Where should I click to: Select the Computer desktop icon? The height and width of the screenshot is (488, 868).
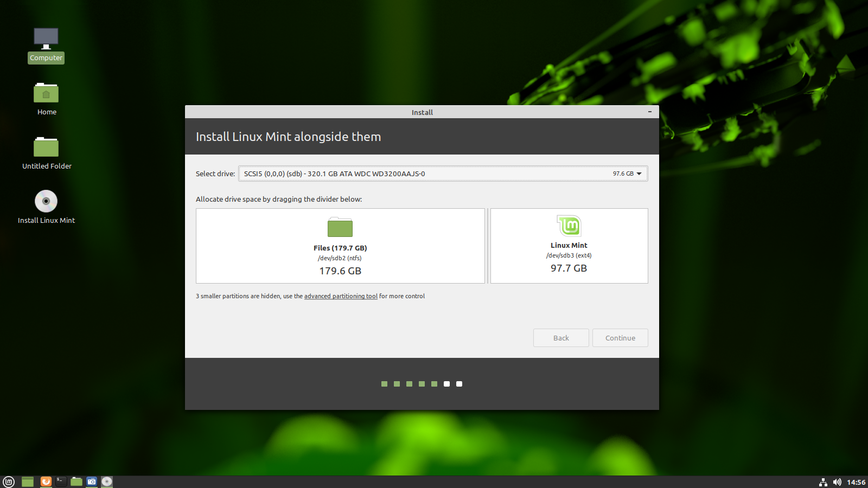pyautogui.click(x=46, y=46)
